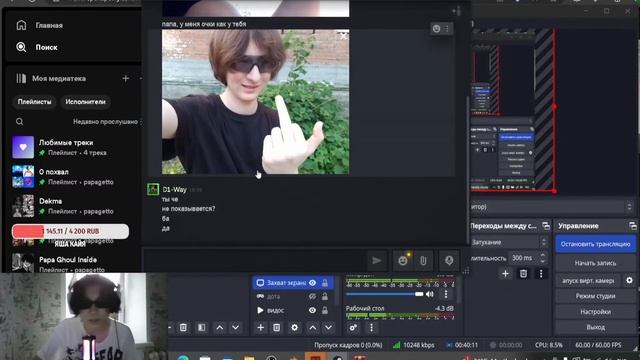Undock the transitions panel
Image resolution: width=640 pixels, height=360 pixels.
click(546, 226)
